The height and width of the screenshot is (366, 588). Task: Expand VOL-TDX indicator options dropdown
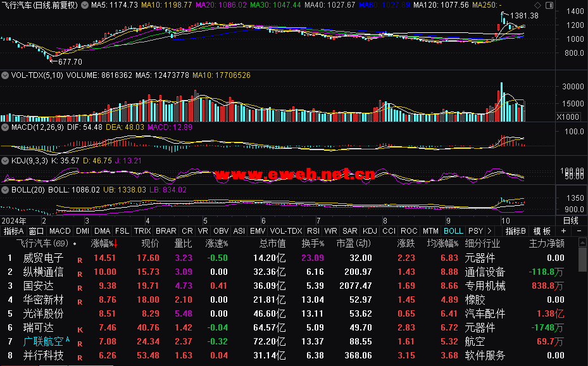[x=5, y=75]
